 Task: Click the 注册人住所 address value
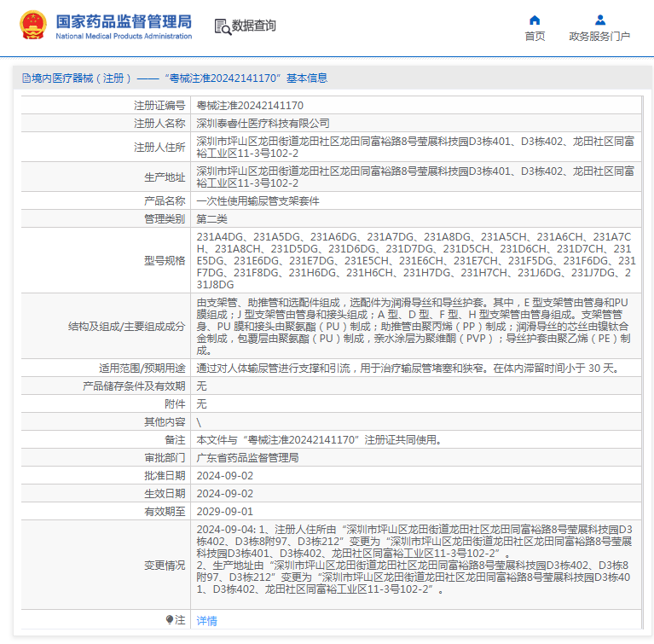415,148
